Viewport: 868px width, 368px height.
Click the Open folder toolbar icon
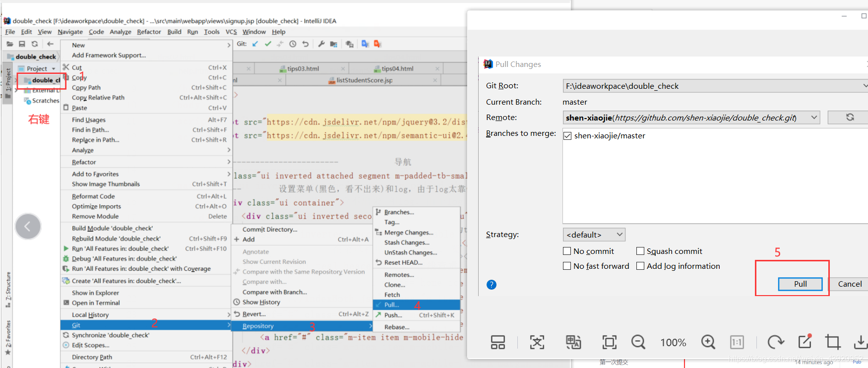(9, 44)
